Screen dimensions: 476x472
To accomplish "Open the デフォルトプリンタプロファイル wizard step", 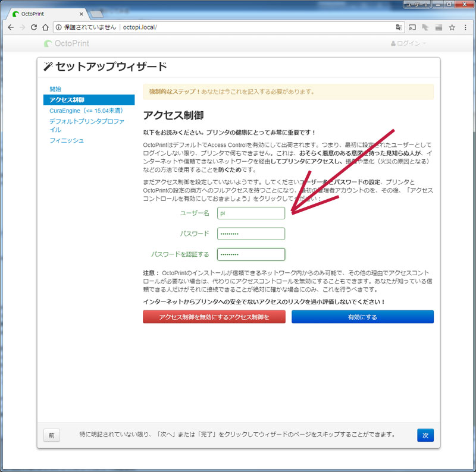I will coord(87,125).
